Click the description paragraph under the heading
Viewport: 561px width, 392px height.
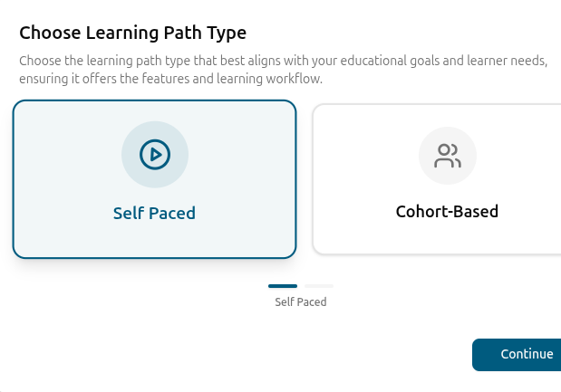point(283,70)
